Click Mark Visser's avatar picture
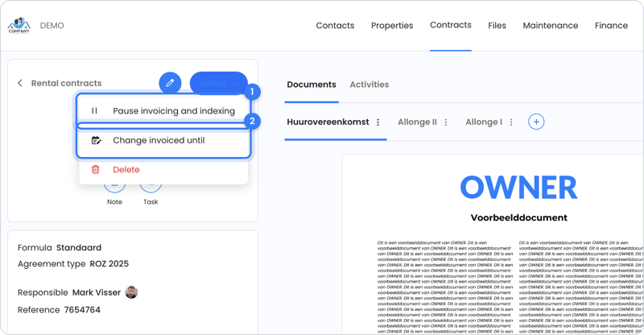644x335 pixels. tap(131, 292)
